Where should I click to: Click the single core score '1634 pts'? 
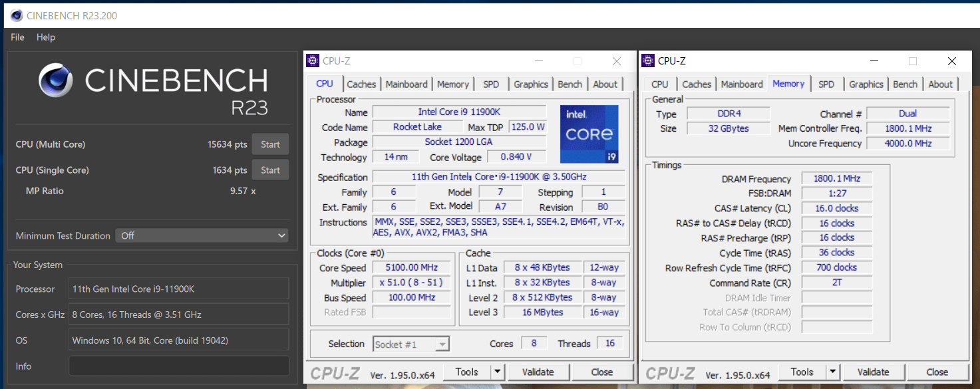(230, 170)
